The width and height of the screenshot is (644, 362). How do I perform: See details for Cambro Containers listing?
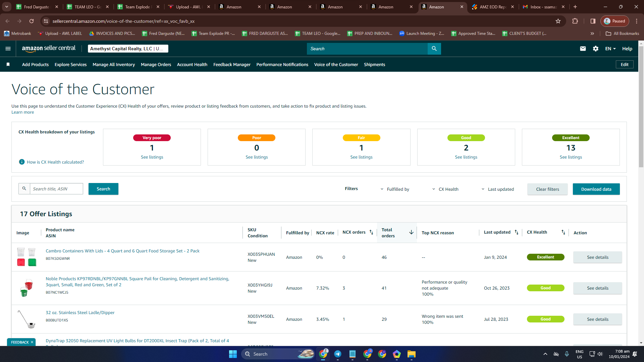(597, 257)
